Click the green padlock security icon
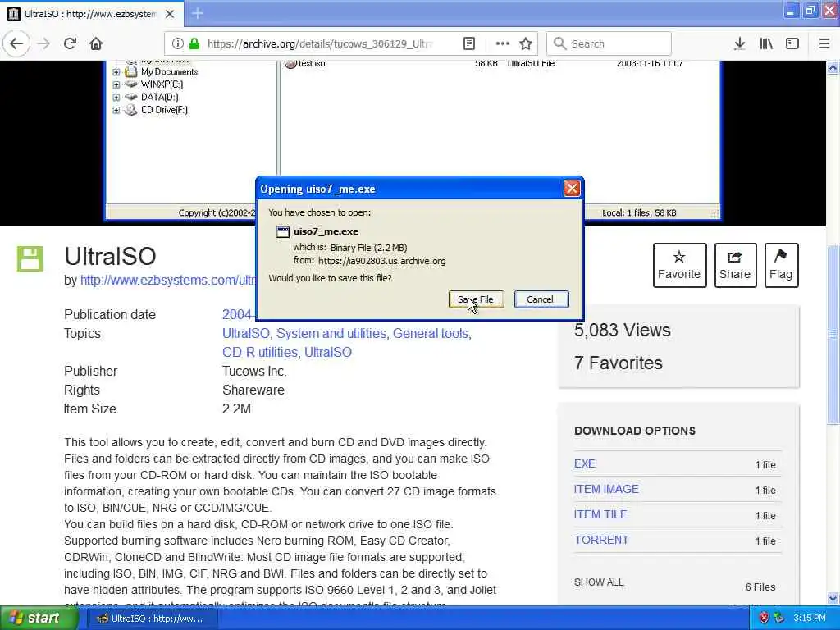This screenshot has height=630, width=840. [x=194, y=43]
